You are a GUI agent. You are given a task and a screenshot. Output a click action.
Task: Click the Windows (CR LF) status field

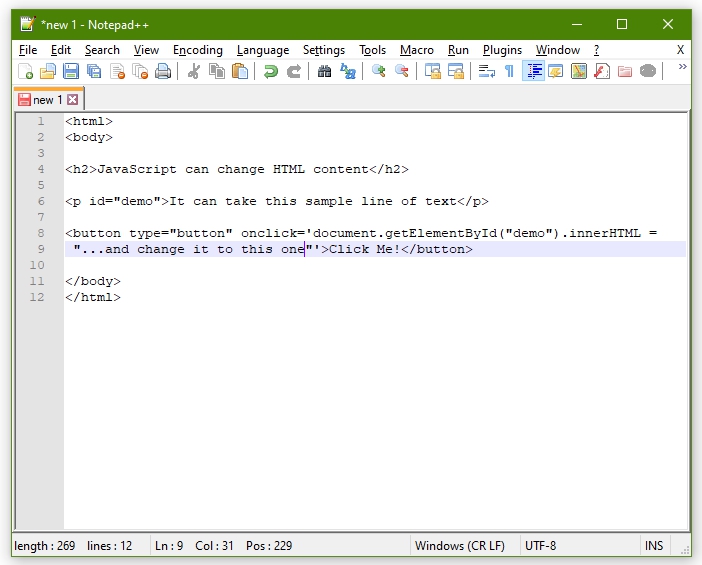460,546
